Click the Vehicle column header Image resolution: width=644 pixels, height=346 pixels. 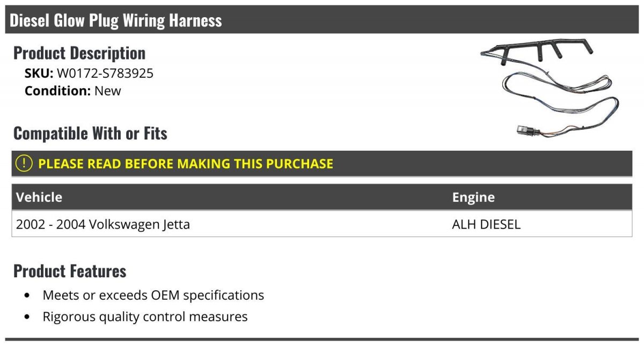(x=39, y=197)
